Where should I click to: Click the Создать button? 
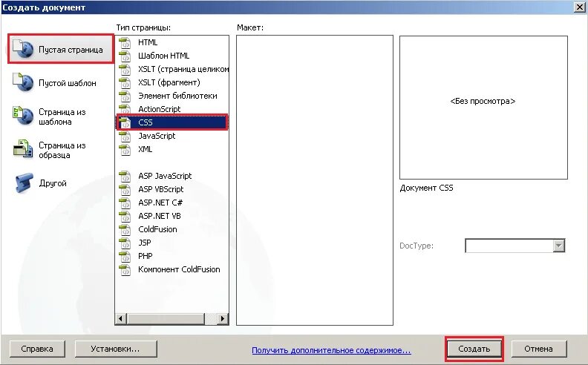coord(474,349)
